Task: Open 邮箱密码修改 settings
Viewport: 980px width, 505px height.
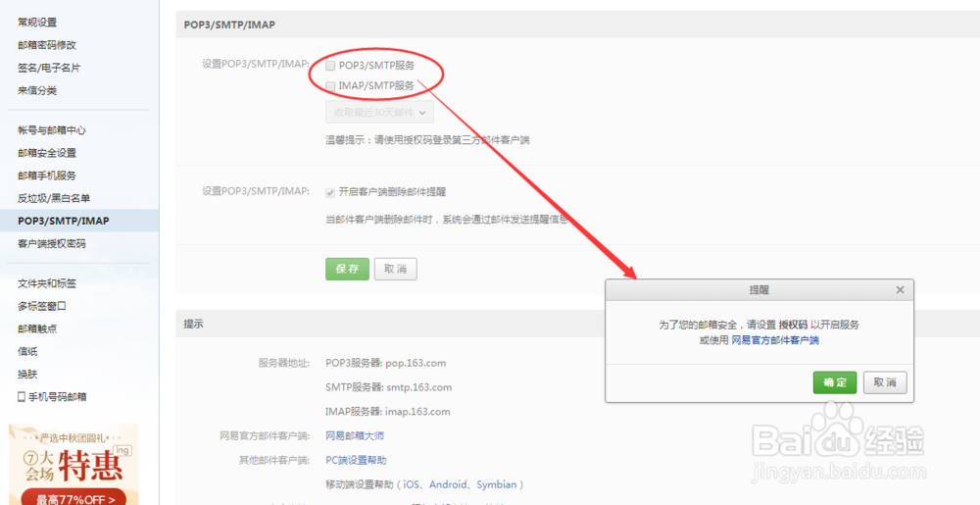Action: point(47,45)
